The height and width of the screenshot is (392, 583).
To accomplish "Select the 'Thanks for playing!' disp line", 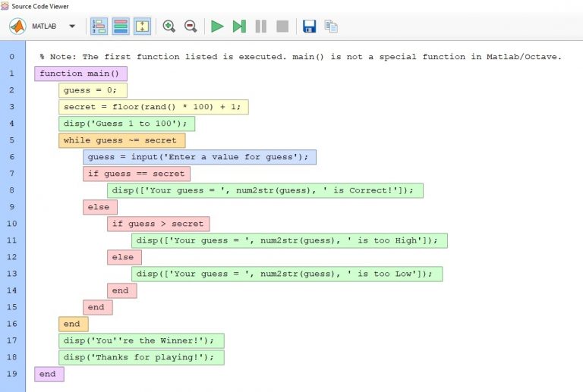I will [x=141, y=357].
